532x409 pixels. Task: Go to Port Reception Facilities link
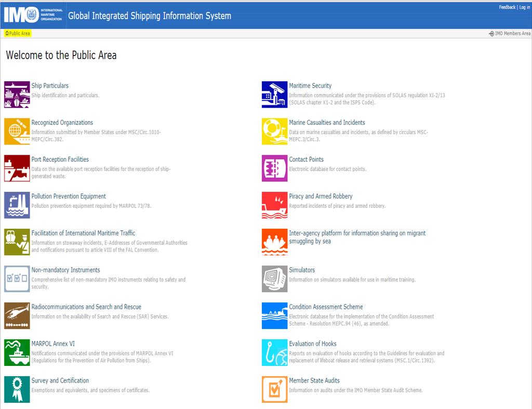coord(60,160)
